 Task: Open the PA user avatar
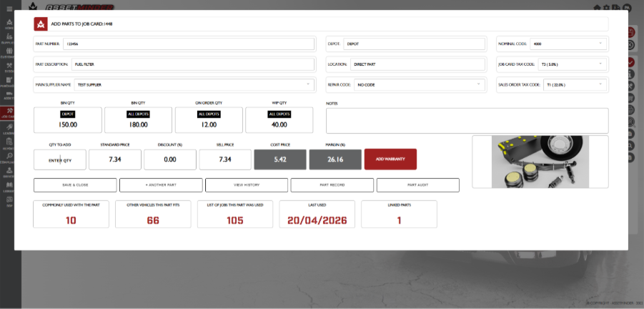(626, 8)
